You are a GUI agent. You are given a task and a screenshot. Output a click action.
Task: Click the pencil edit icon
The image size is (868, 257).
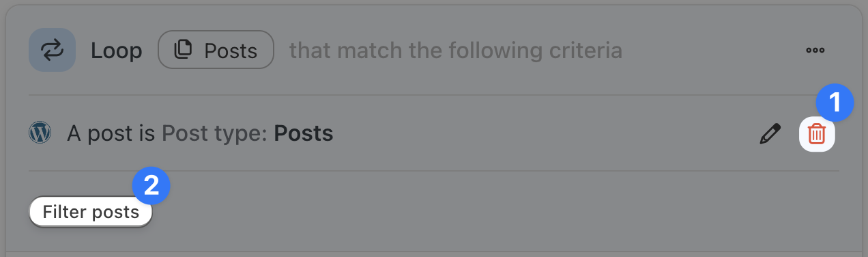770,134
